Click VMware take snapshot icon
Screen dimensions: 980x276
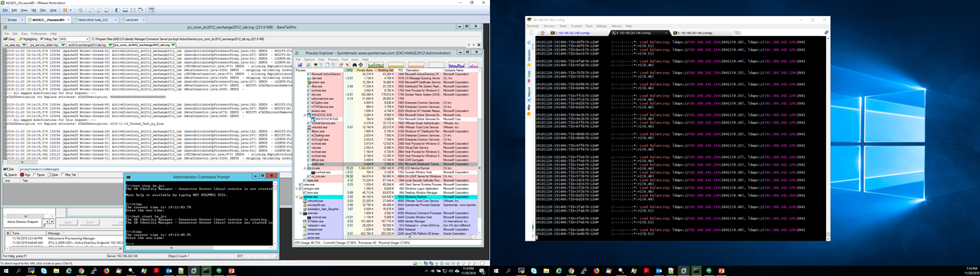click(x=92, y=10)
